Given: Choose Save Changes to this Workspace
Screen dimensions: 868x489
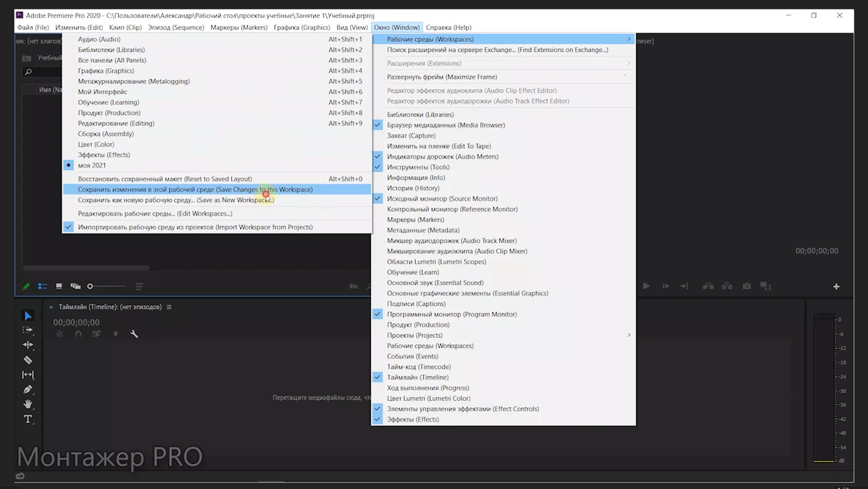Looking at the screenshot, I should click(x=216, y=190).
